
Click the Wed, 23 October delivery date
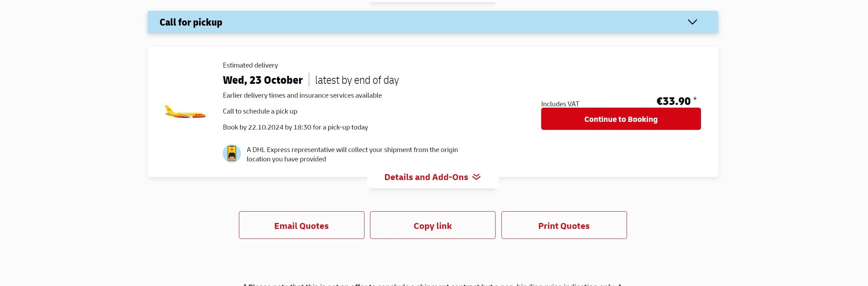point(262,80)
